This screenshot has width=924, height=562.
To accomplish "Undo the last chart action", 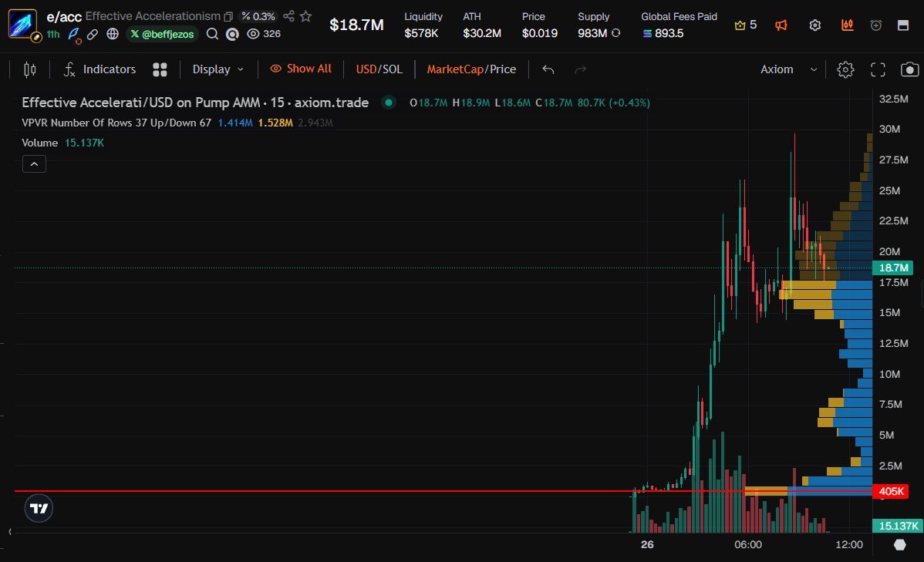I will click(x=548, y=69).
